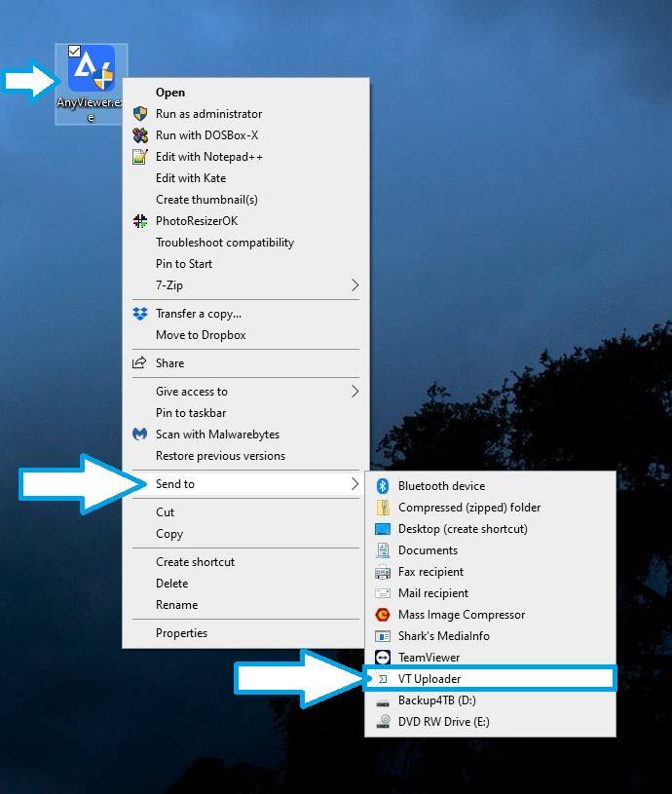Open the 7-Zip menu entry
672x794 pixels.
click(x=246, y=285)
